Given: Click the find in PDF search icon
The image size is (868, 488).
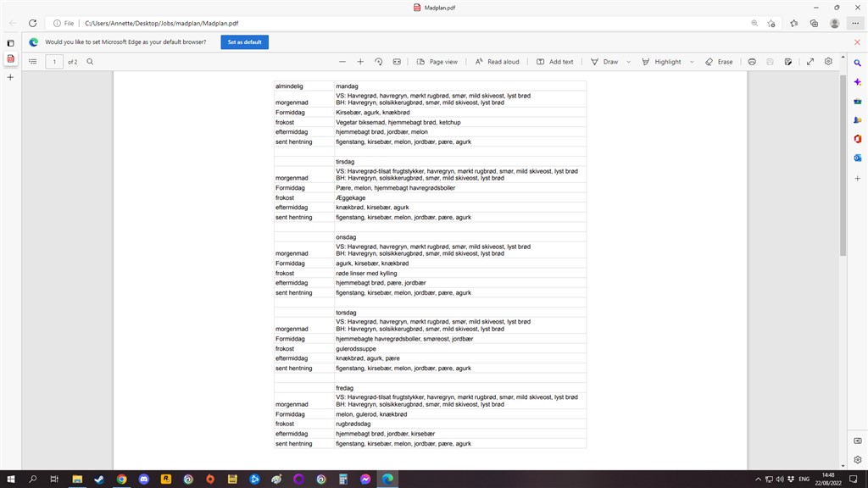Looking at the screenshot, I should coord(90,62).
